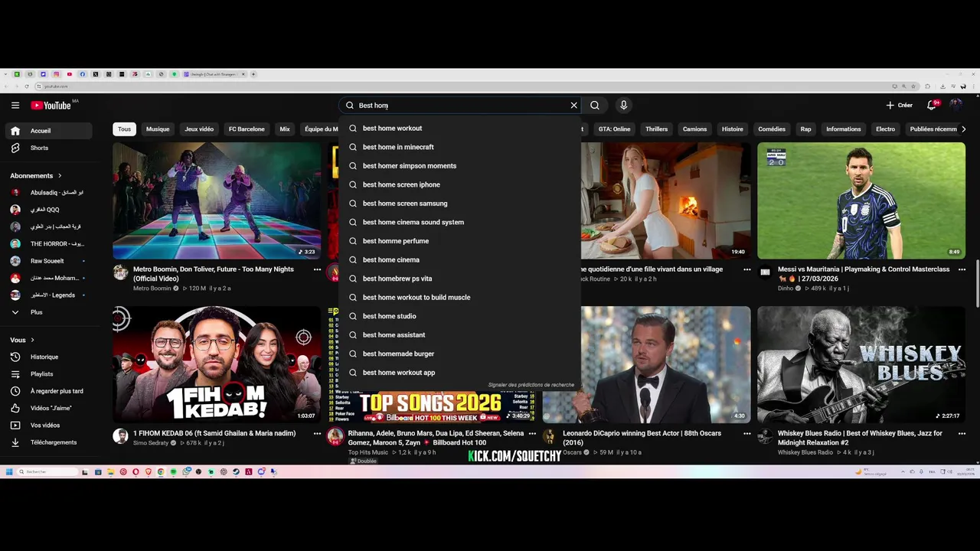Select the Musique filter chip
The width and height of the screenshot is (980, 551).
pyautogui.click(x=158, y=129)
